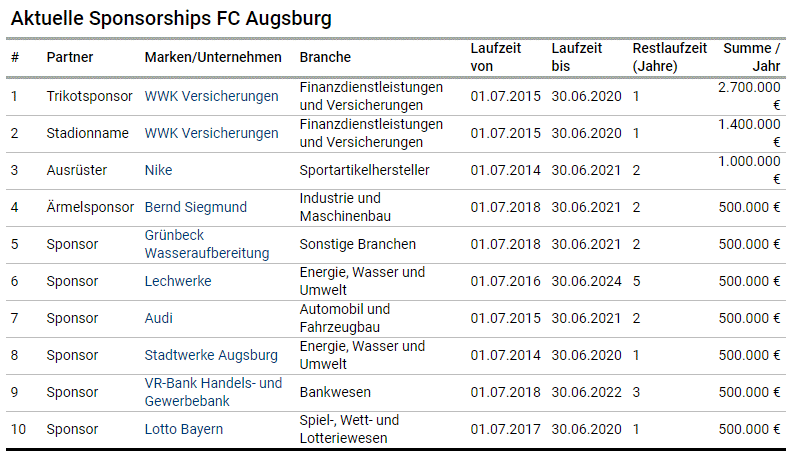792x457 pixels.
Task: Open the Lechwerke link
Action: [x=178, y=281]
